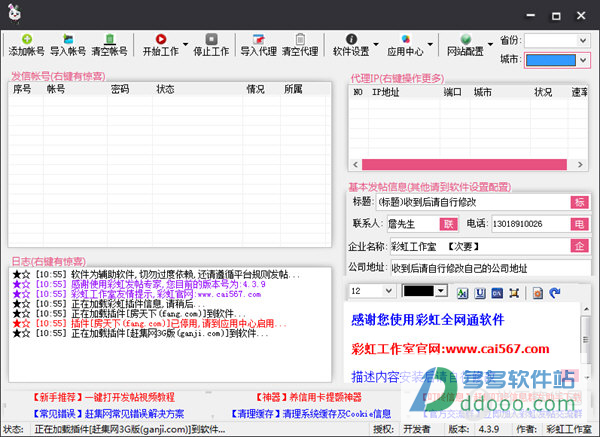
Task: Start work with the 开始工作 play icon
Action: pyautogui.click(x=161, y=39)
